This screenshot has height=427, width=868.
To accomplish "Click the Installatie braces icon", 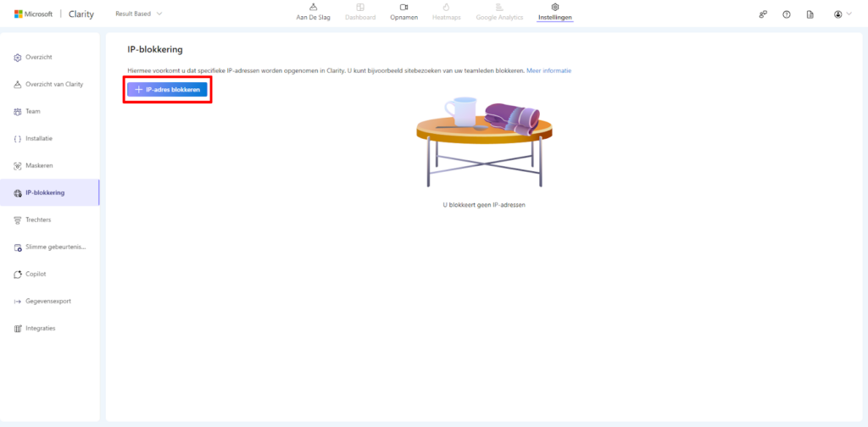I will pos(17,139).
